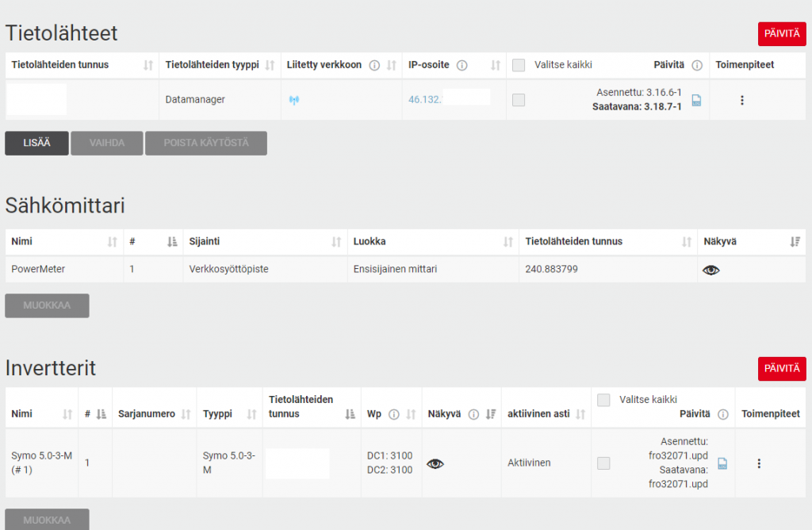Open the three-dot actions menu for Symo inverter

(x=758, y=463)
